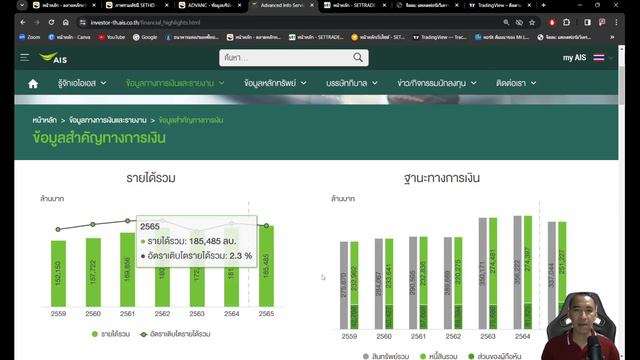
Task: Expand language dropdown arrow next to flag
Action: [x=611, y=58]
